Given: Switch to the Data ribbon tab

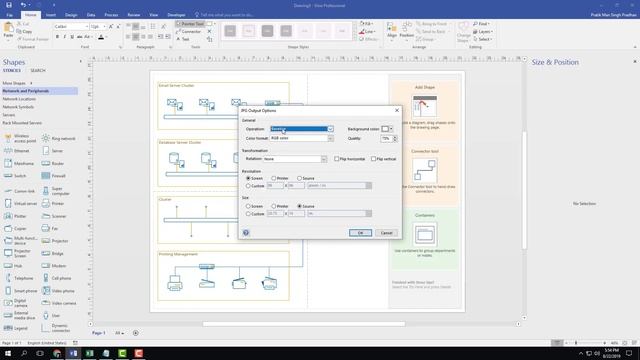Looking at the screenshot, I should 91,15.
